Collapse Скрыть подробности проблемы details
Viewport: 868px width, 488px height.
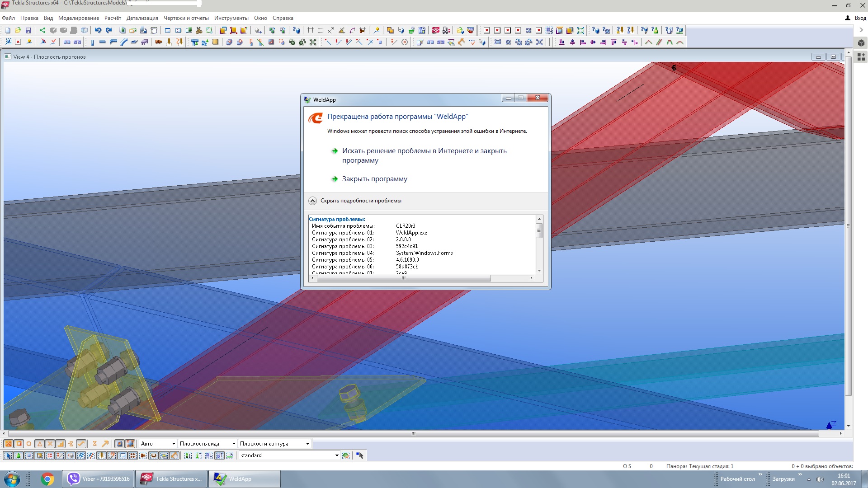[x=312, y=201]
